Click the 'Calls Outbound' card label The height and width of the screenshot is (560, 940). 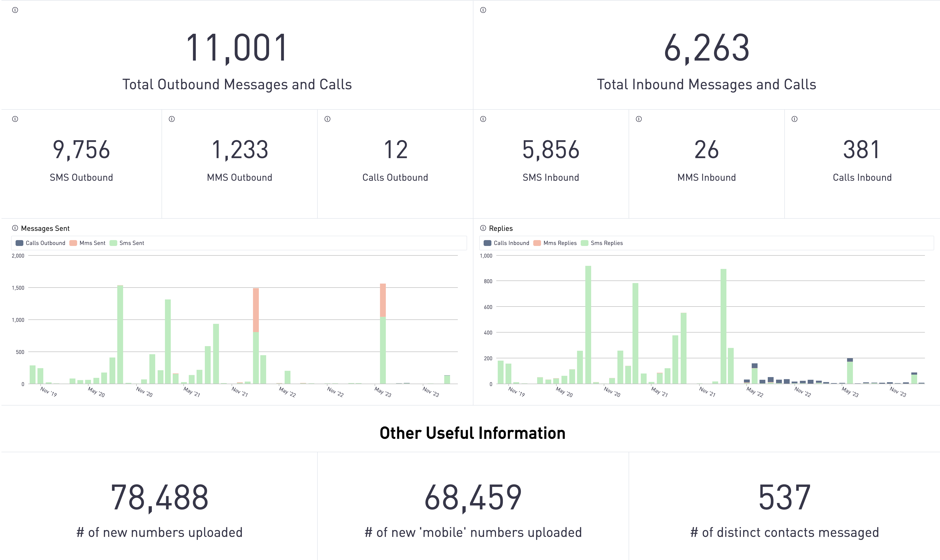point(396,177)
